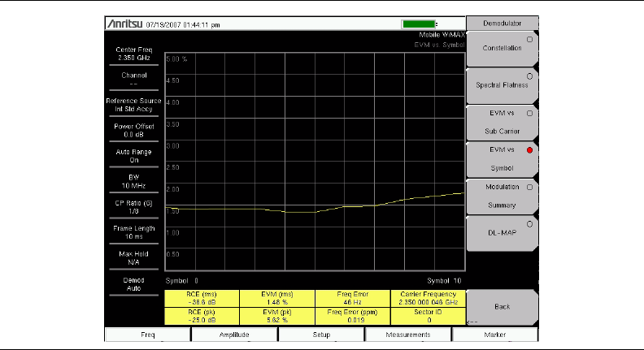The height and width of the screenshot is (350, 644).
Task: Open the Marker menu
Action: click(495, 334)
